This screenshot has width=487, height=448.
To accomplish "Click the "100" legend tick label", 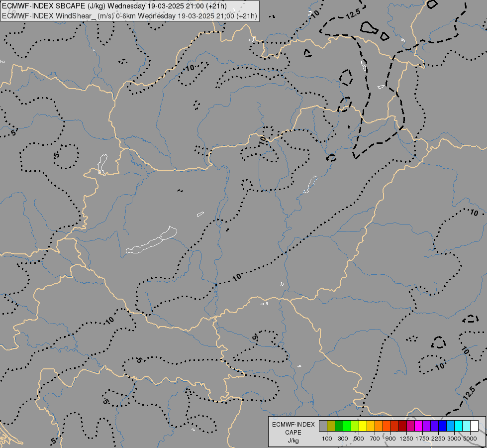I will (x=327, y=439).
